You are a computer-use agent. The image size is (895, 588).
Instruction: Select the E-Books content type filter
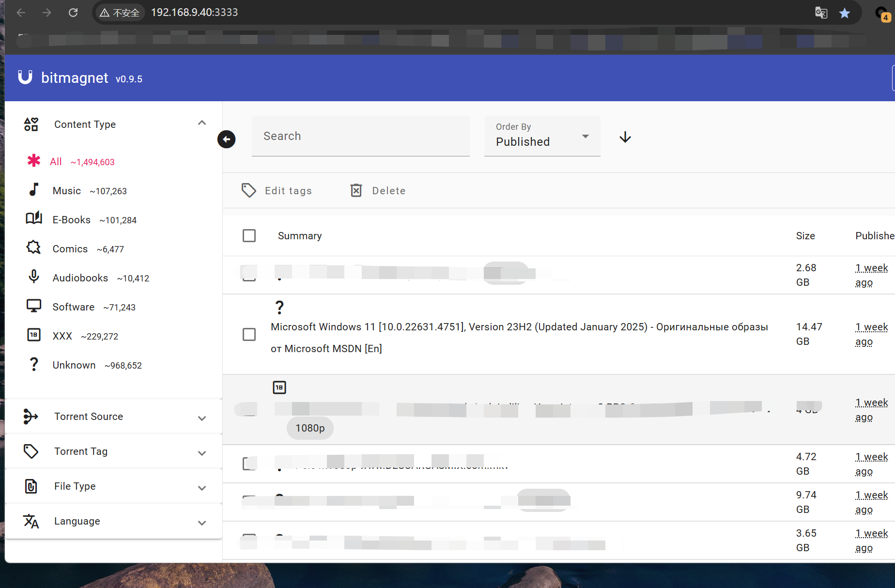(71, 220)
